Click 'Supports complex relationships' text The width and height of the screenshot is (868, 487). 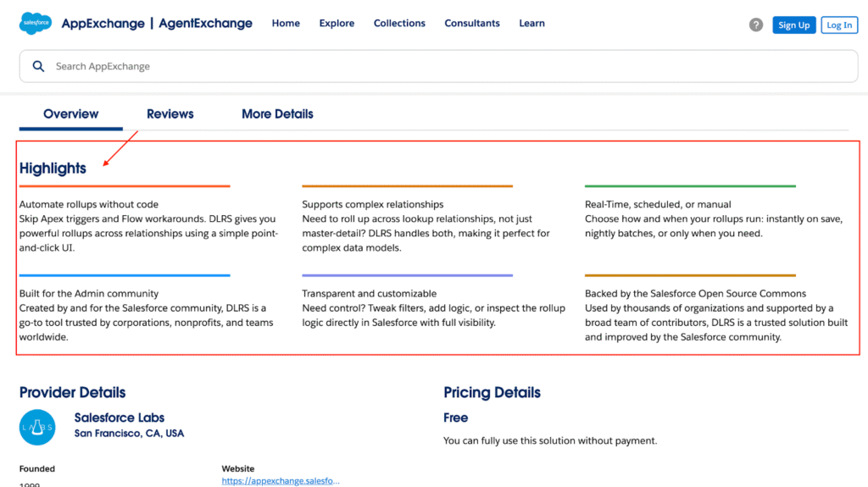coord(373,204)
